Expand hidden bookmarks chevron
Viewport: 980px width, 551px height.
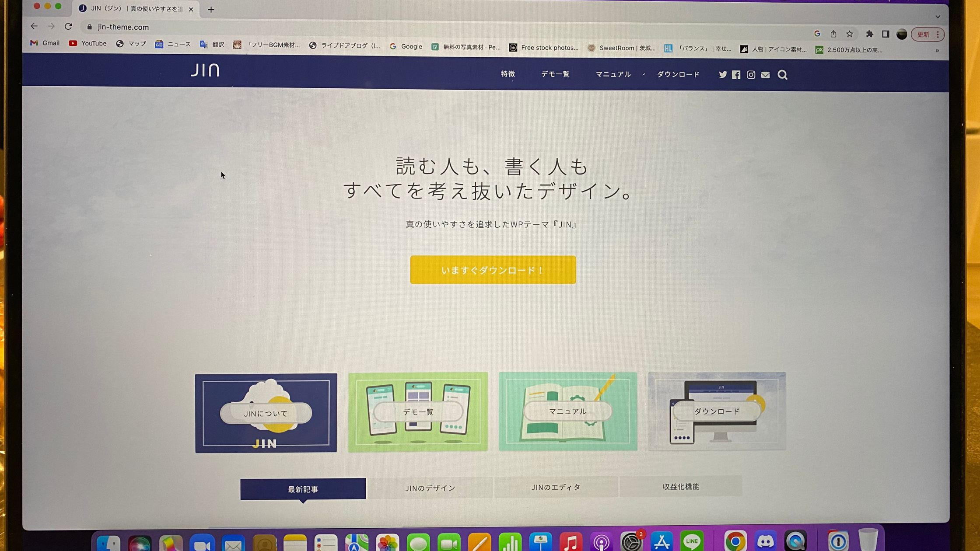937,50
